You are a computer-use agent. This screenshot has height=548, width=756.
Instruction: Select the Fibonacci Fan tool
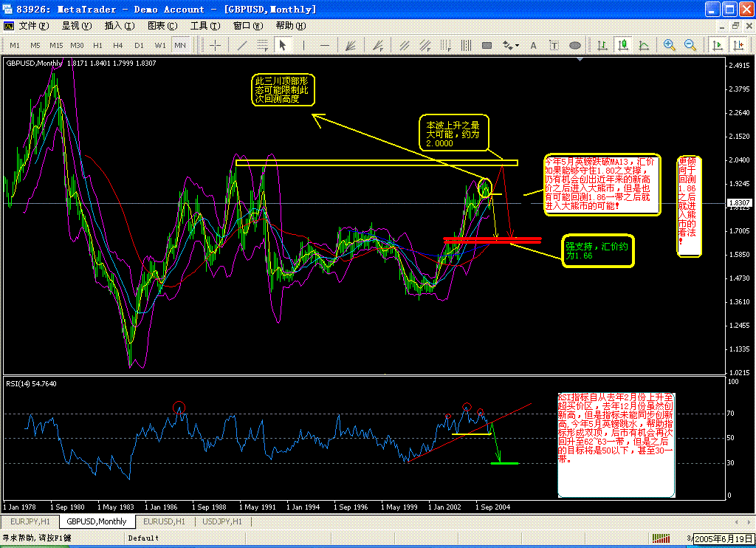tap(378, 45)
